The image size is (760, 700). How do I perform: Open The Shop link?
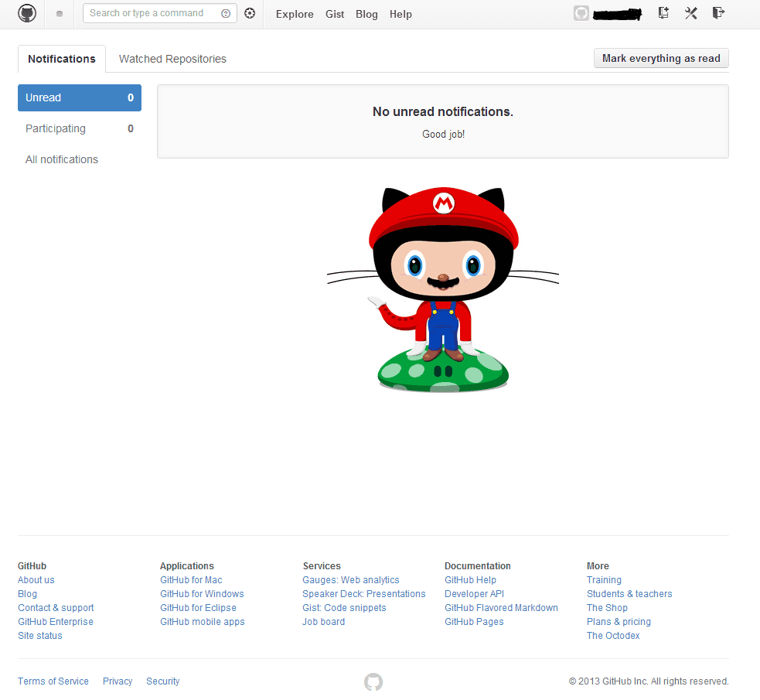(x=608, y=608)
